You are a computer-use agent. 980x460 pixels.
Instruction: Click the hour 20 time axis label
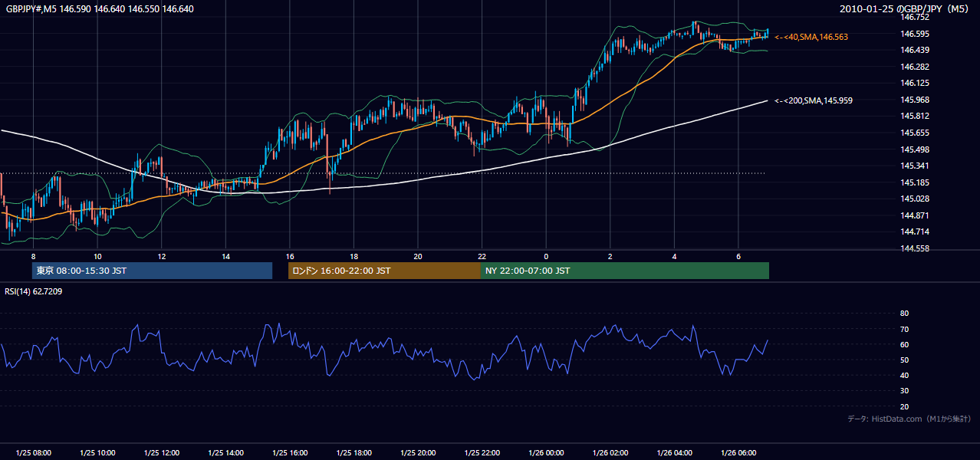418,256
